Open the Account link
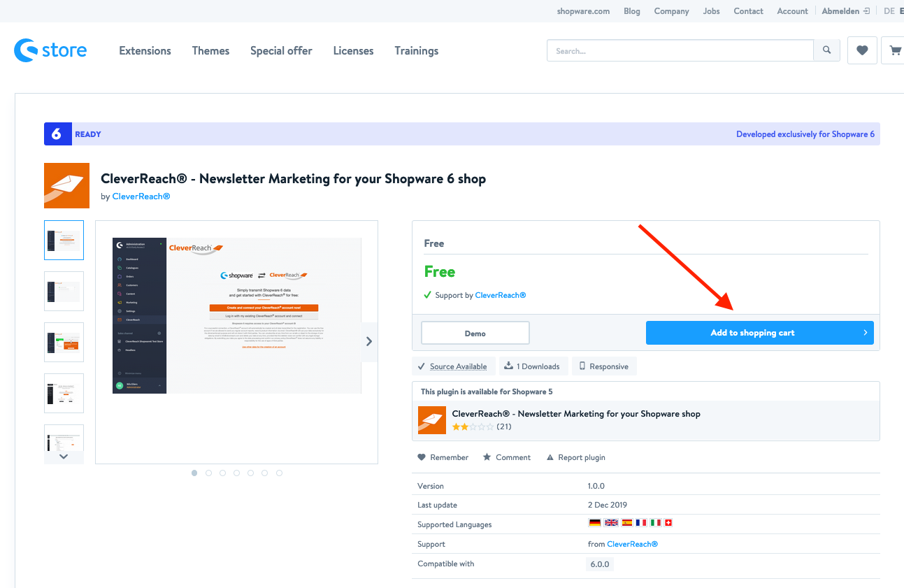 point(793,11)
